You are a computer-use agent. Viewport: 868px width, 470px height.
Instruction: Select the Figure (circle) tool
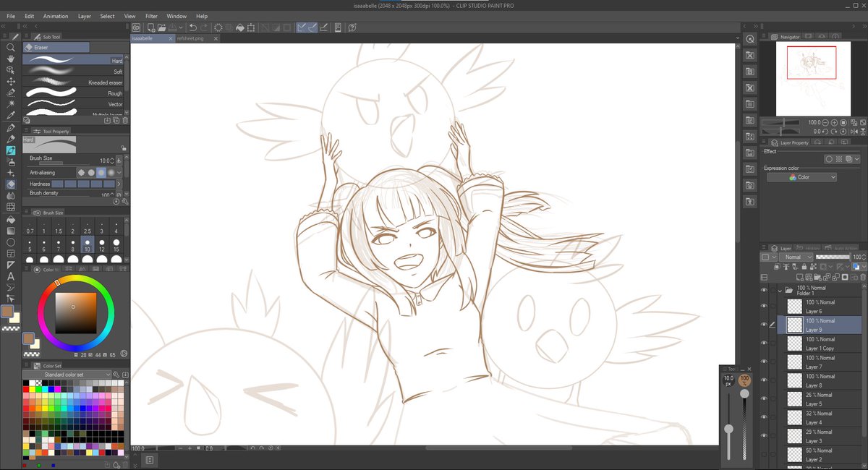point(11,242)
